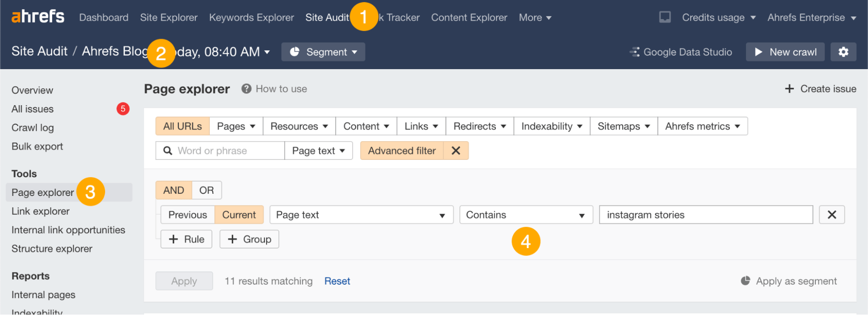
Task: Open Link explorer
Action: coord(40,211)
